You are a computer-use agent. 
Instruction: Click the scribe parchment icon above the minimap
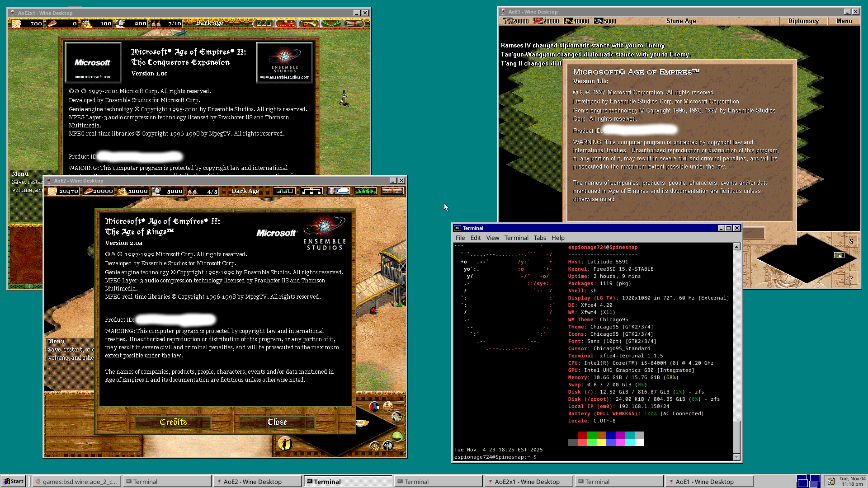[388, 407]
